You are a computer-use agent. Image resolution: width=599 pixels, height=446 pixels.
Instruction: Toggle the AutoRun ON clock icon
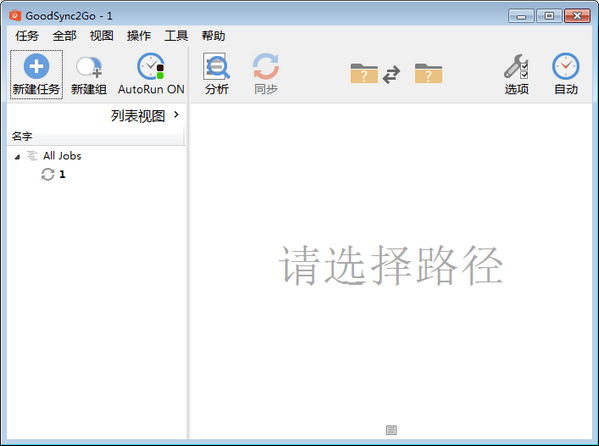coord(151,66)
